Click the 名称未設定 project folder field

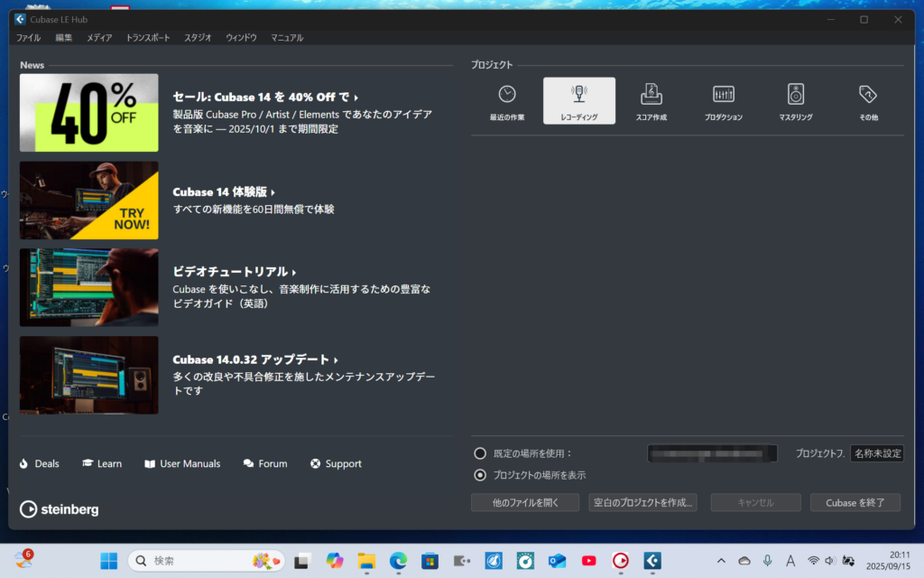(x=877, y=453)
